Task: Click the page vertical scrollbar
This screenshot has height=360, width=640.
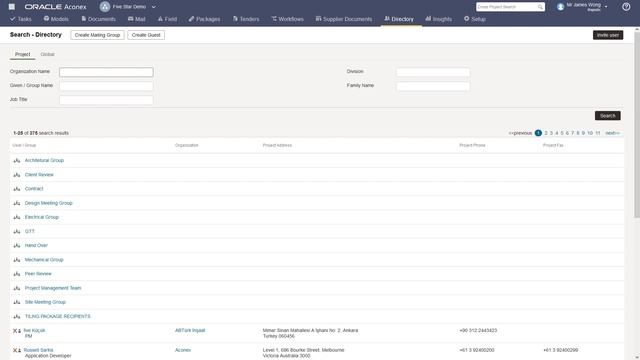Action: coord(637,124)
